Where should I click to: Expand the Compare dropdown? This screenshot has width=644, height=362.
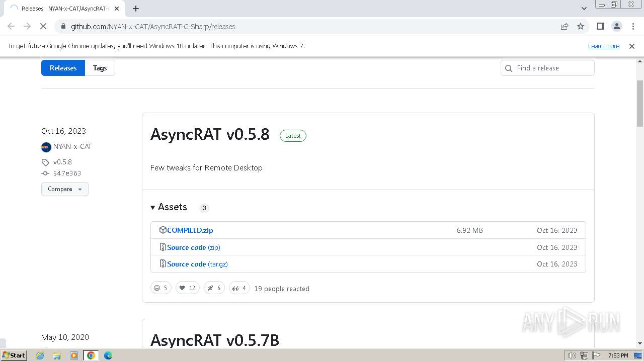tap(65, 189)
